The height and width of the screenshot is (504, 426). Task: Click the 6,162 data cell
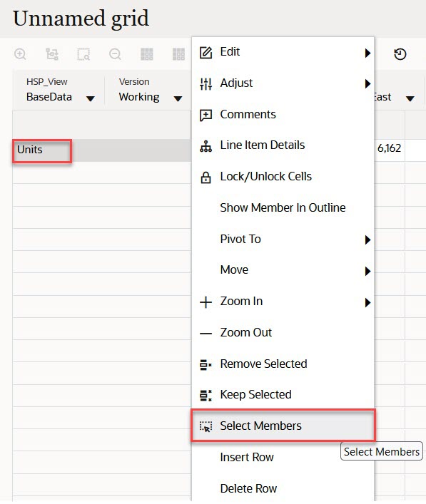pyautogui.click(x=389, y=148)
